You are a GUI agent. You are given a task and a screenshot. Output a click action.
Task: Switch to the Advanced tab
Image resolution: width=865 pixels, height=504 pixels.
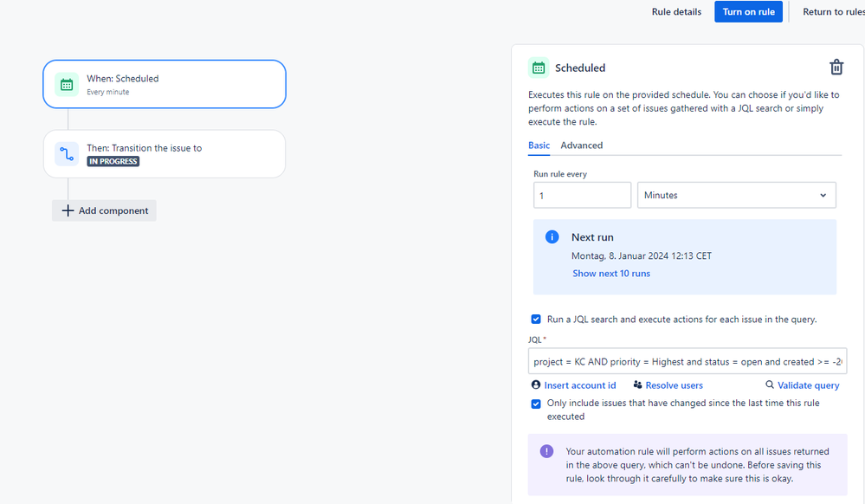[582, 145]
